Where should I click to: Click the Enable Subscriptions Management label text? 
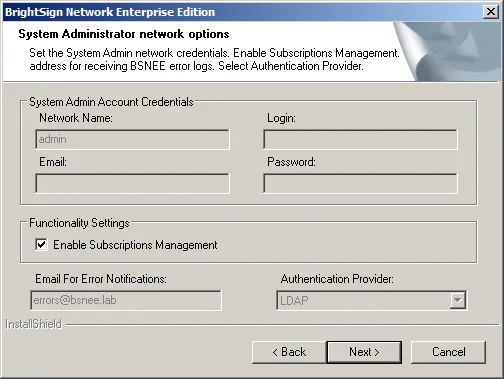[135, 245]
